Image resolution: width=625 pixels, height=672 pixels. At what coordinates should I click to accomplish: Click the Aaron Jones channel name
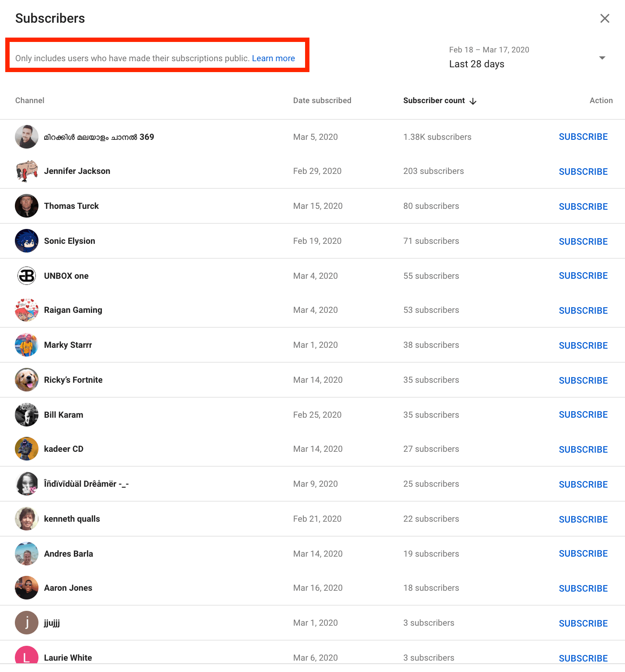click(x=68, y=588)
